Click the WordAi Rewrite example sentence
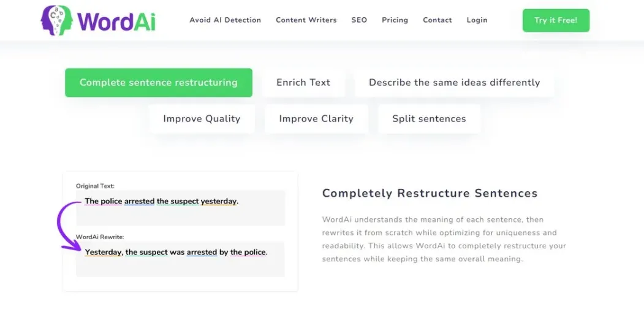This screenshot has width=644, height=309. coord(176,252)
